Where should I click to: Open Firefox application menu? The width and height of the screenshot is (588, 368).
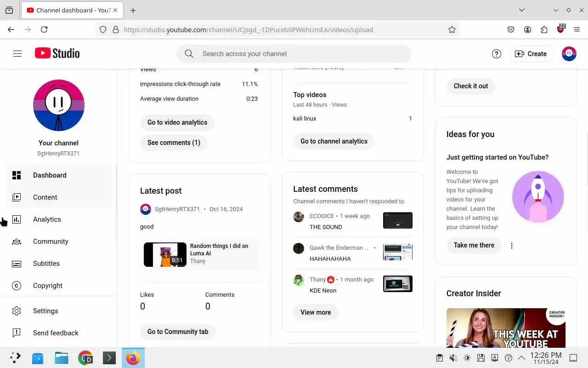pos(577,29)
